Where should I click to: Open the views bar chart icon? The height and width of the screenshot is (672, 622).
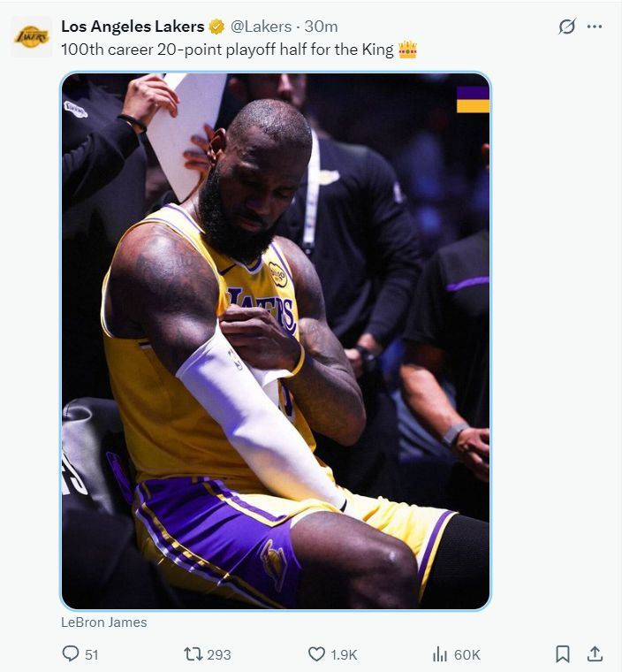440,653
